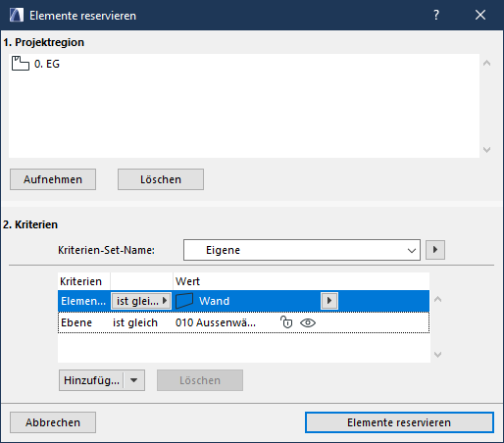The image size is (504, 443).
Task: Select the 0. EG story icon
Action: pyautogui.click(x=21, y=64)
